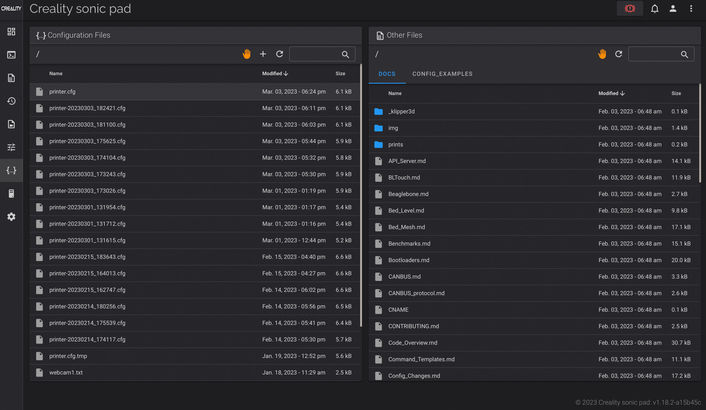Sort Configuration Files by Size
706x410 pixels.
(340, 73)
